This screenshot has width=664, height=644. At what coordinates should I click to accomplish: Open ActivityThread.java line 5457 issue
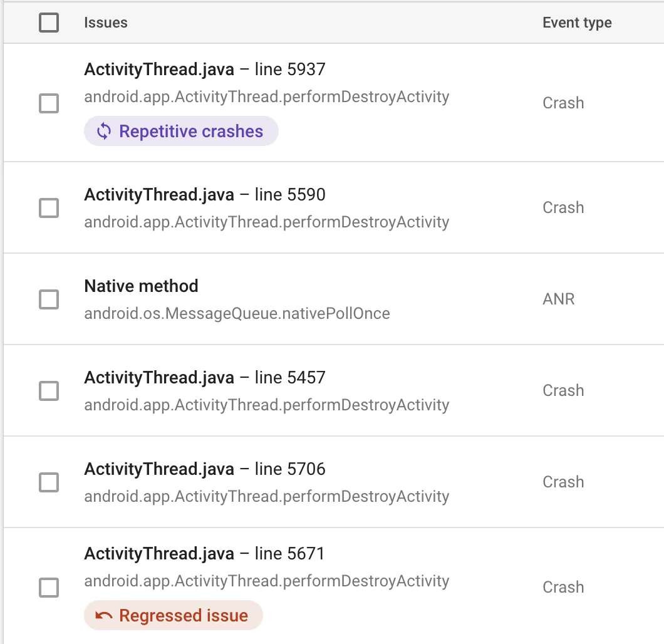pyautogui.click(x=204, y=378)
